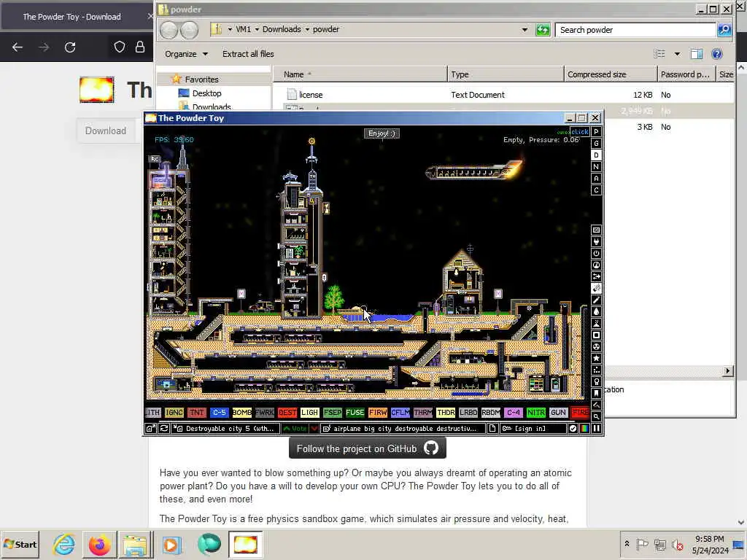Screen dimensions: 747x560
Task: Open the Walls element category
Action: pyautogui.click(x=596, y=230)
